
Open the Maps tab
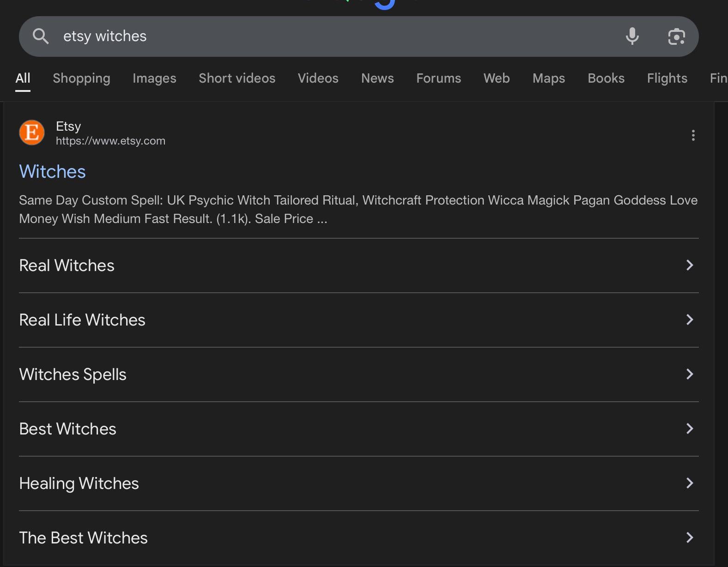click(548, 78)
